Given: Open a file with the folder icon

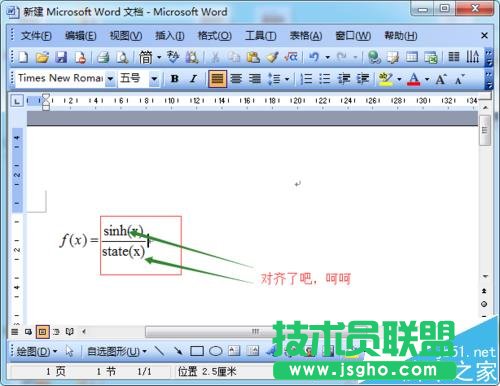Looking at the screenshot, I should tap(42, 57).
